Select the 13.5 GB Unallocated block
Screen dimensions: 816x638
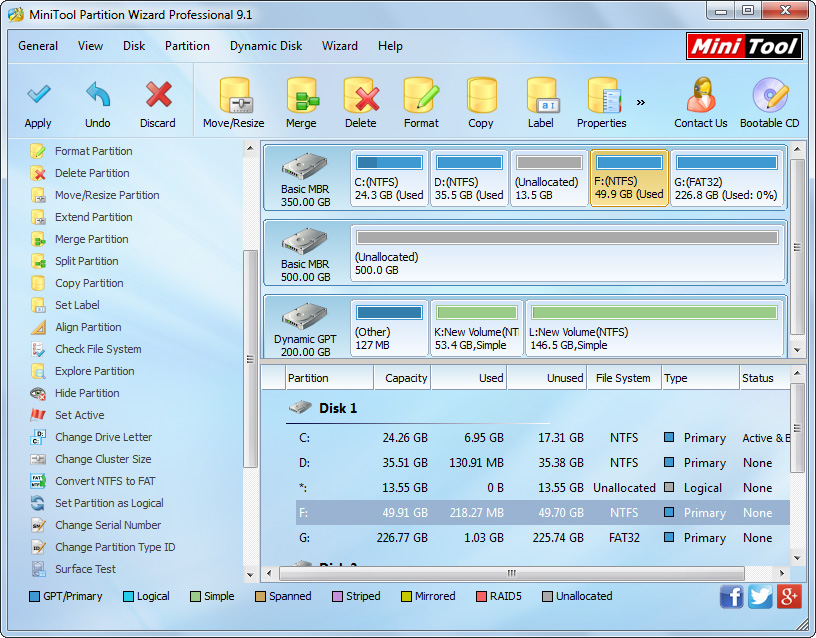549,178
